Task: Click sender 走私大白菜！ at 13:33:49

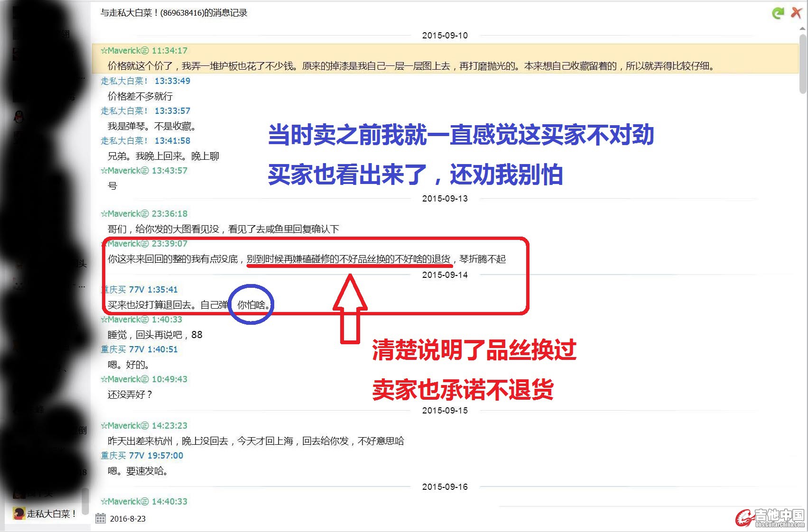Action: (124, 81)
